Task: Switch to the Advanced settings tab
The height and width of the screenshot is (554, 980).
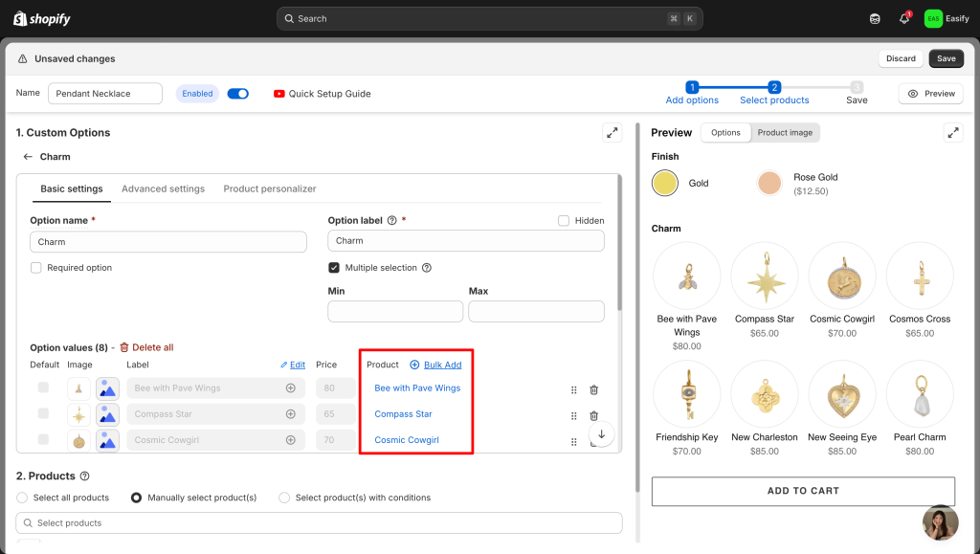Action: click(163, 189)
